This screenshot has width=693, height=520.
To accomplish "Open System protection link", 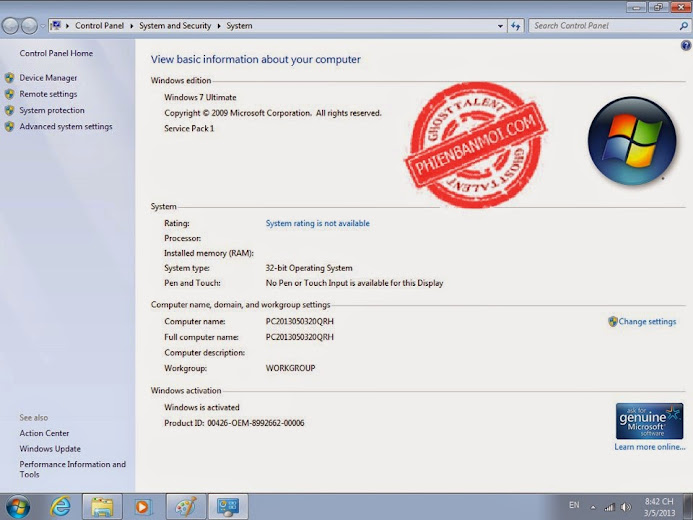I will click(x=52, y=110).
